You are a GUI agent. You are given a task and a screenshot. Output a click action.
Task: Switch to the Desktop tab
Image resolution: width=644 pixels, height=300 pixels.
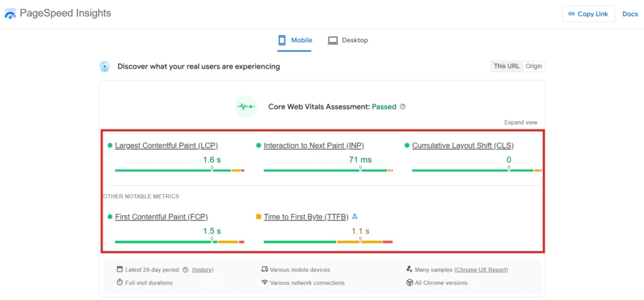click(x=348, y=40)
